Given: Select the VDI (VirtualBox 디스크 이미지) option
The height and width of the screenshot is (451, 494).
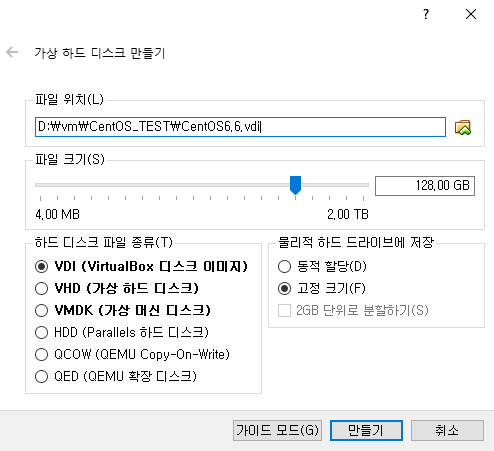Looking at the screenshot, I should tap(141, 266).
